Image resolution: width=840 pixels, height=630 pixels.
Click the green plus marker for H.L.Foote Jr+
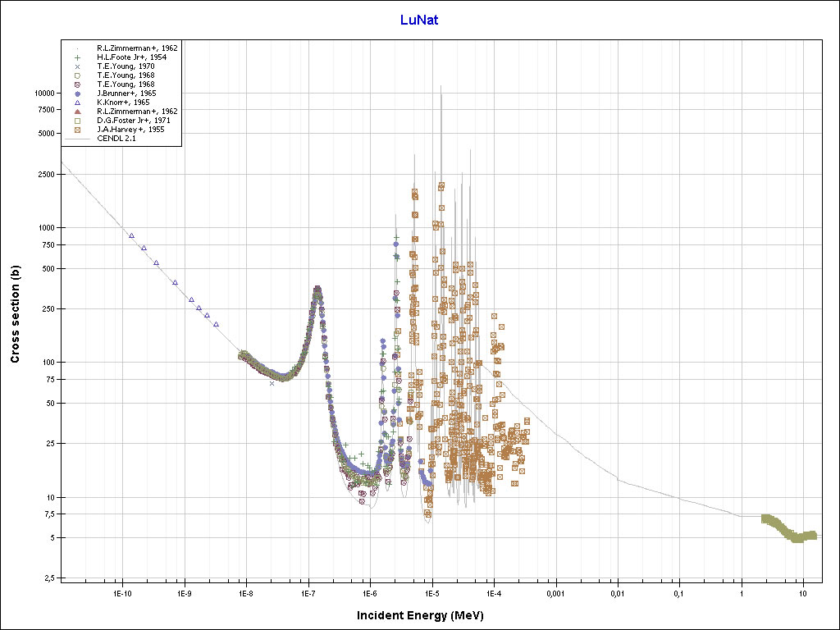[x=77, y=57]
